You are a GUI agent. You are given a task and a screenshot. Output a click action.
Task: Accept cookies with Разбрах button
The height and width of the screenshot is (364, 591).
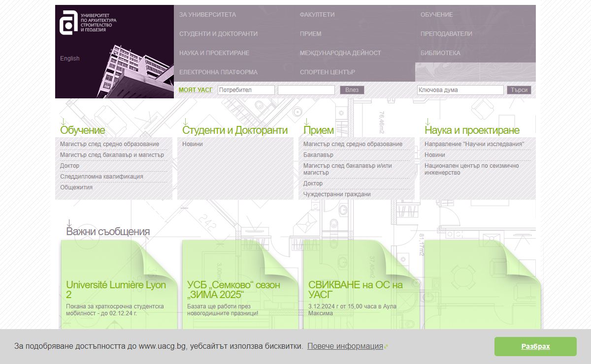pos(535,346)
